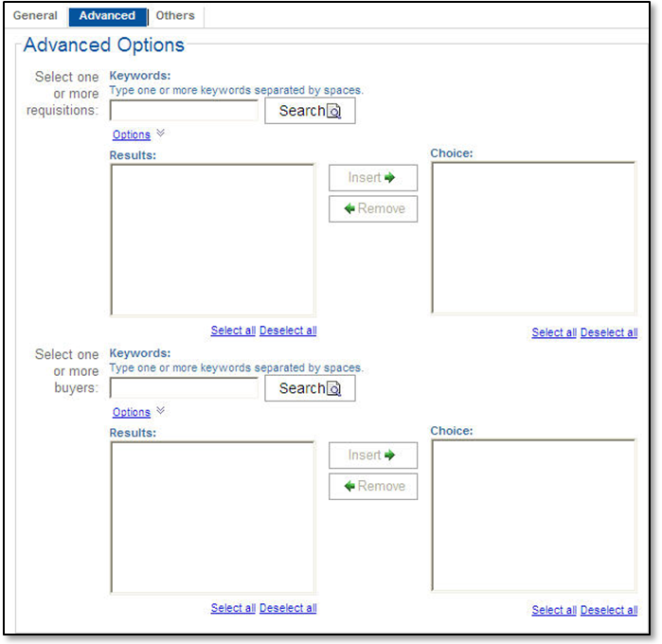Click green arrow on buyers Insert button
This screenshot has width=662, height=644.
[389, 455]
